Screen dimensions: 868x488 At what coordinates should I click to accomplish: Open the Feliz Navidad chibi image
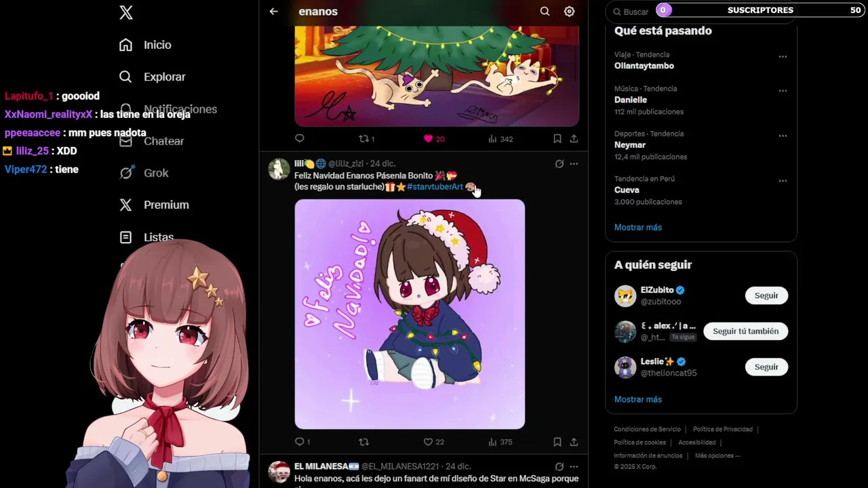click(x=410, y=314)
